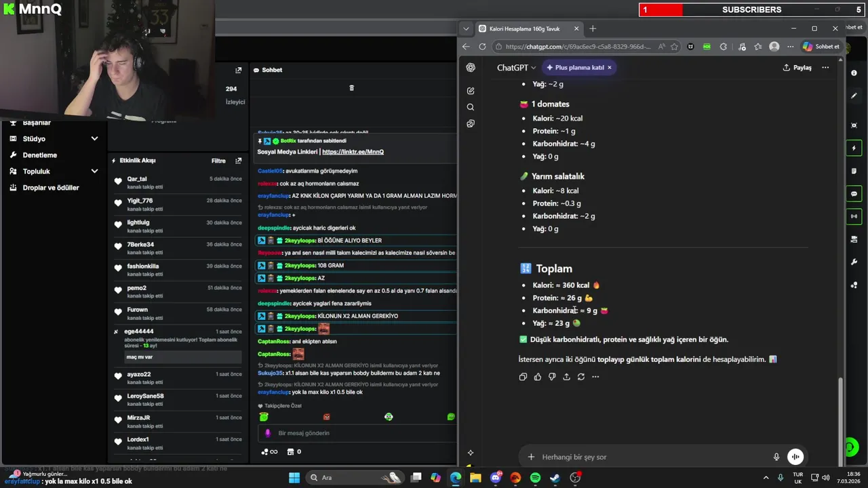Screen dimensions: 868x488
Task: Click the taskbar Ara search box
Action: (354, 478)
